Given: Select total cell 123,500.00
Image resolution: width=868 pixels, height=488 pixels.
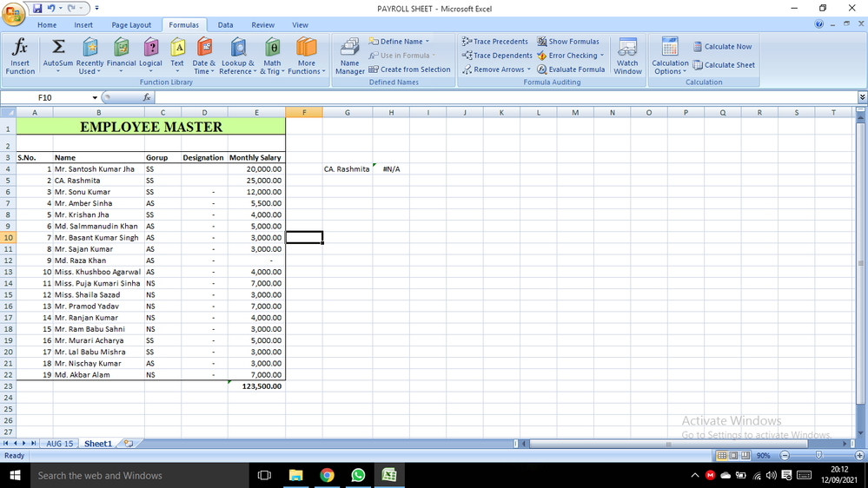Looking at the screenshot, I should 256,386.
